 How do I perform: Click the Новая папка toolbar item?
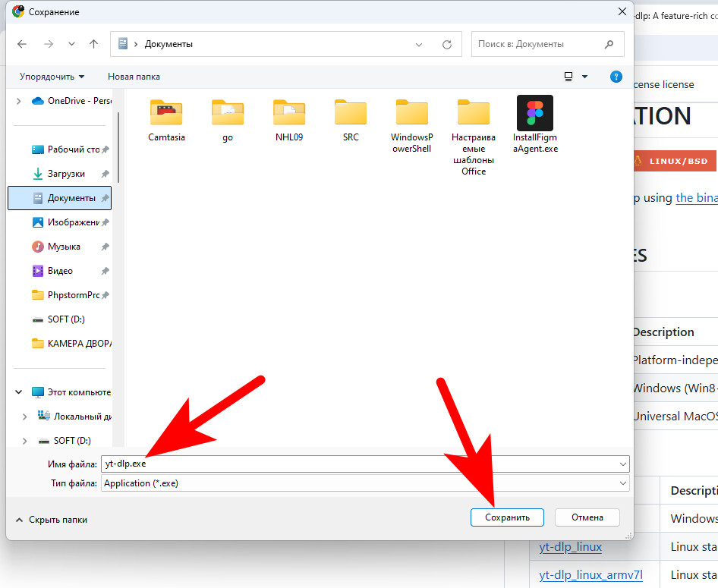[x=134, y=77]
